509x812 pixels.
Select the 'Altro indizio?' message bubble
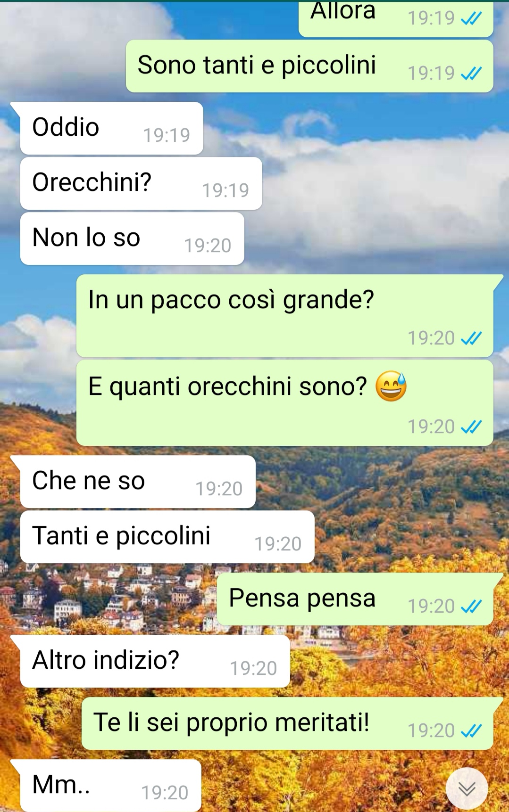click(x=155, y=661)
